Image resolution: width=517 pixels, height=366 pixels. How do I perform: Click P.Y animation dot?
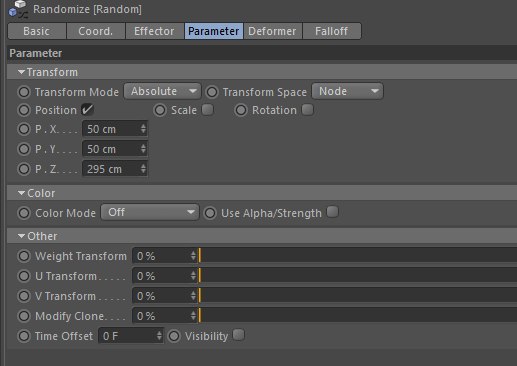(24, 149)
